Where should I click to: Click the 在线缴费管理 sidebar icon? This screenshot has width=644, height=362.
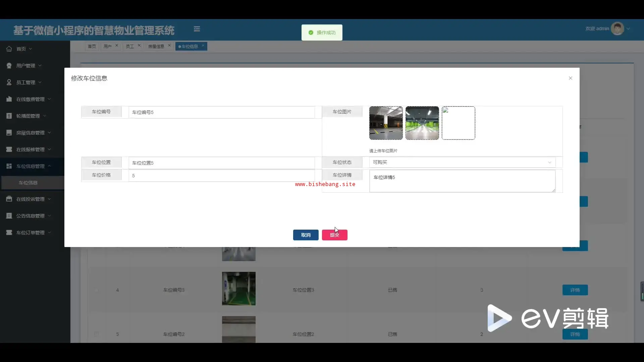(x=9, y=99)
